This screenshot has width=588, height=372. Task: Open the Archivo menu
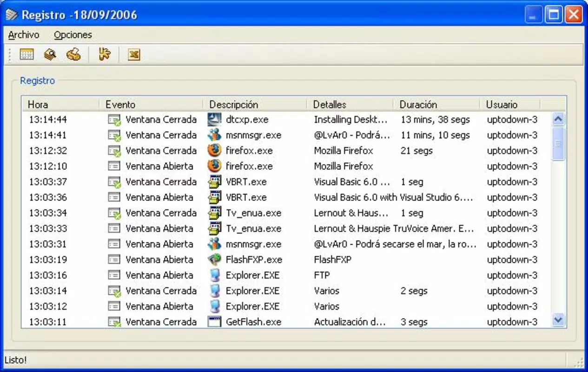[24, 35]
